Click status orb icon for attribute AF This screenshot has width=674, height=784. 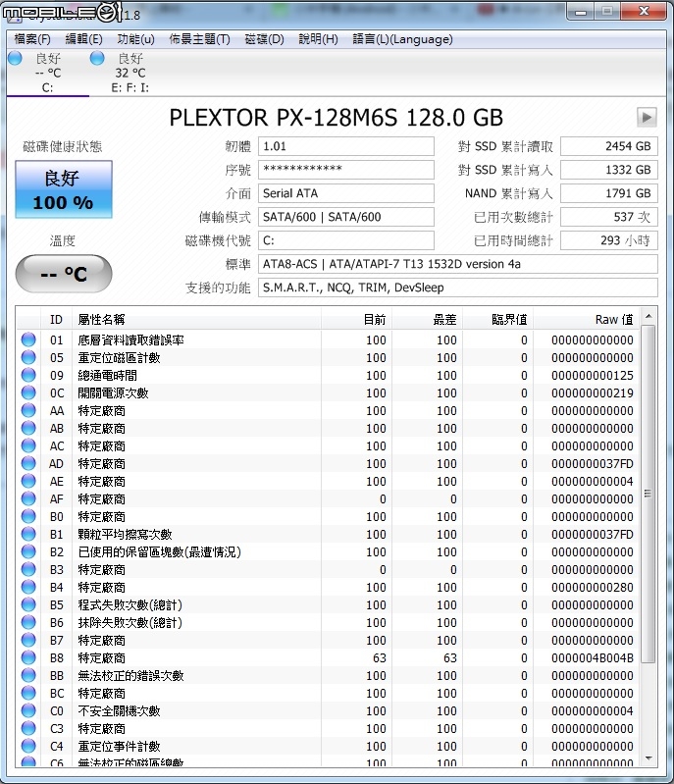coord(28,498)
